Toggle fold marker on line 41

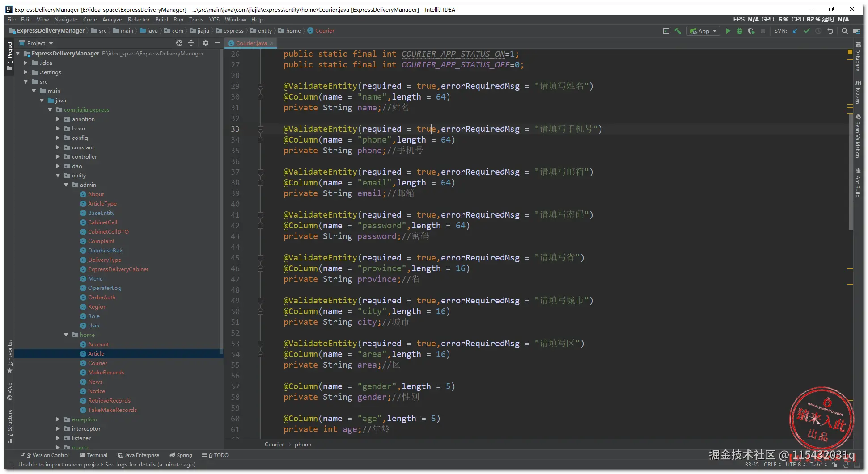tap(260, 215)
